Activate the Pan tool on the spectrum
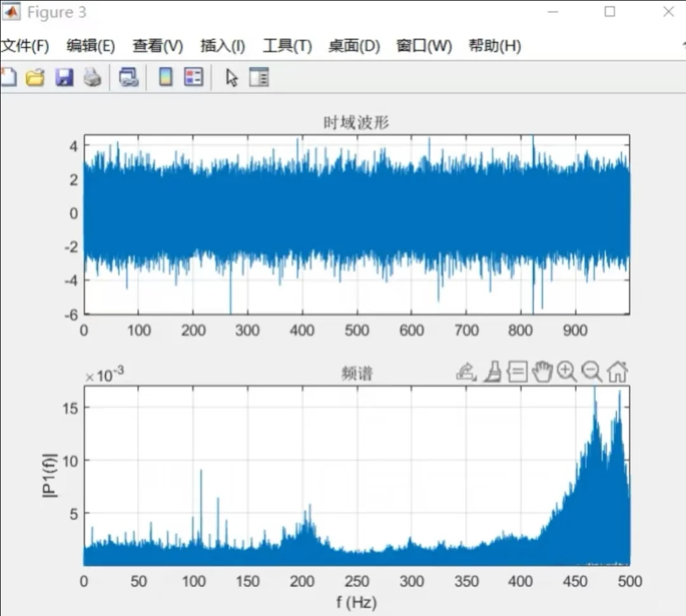 [x=542, y=372]
